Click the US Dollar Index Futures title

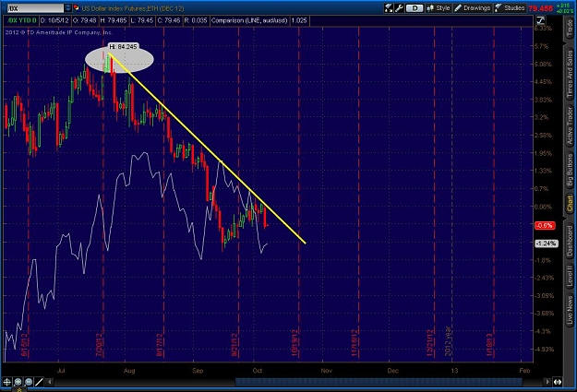[132, 8]
